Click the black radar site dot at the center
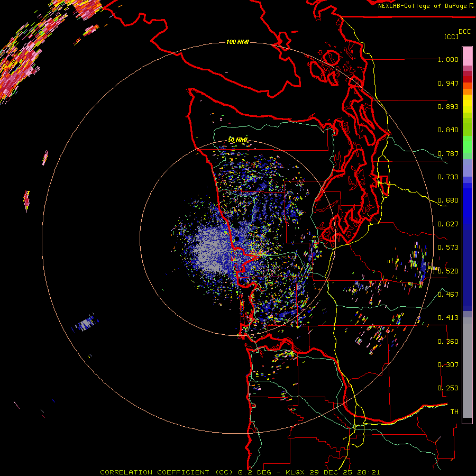Screen dimensions: 476x476 click(x=237, y=239)
